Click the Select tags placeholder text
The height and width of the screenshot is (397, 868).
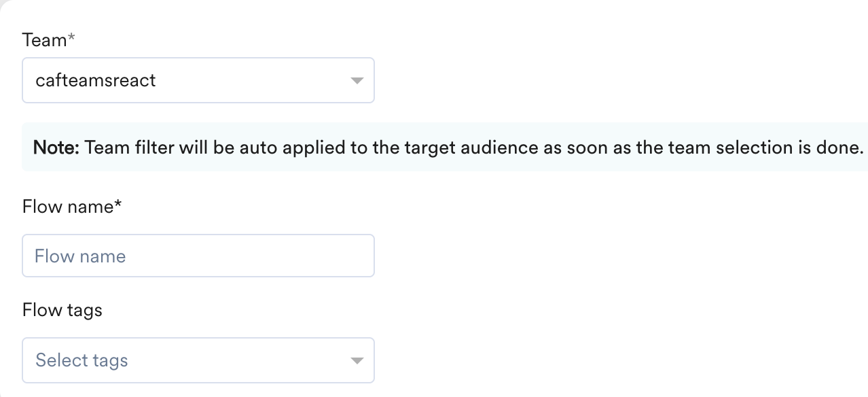point(82,360)
